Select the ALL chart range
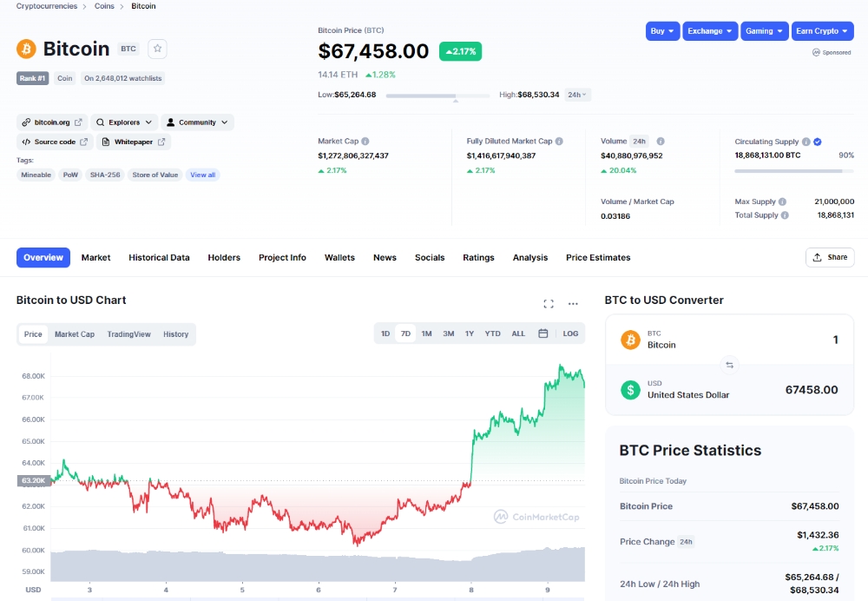868x601 pixels. click(x=518, y=334)
